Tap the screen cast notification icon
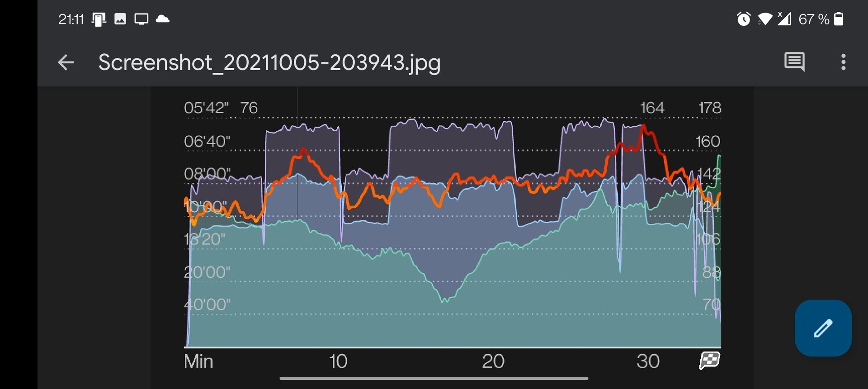 click(x=142, y=19)
